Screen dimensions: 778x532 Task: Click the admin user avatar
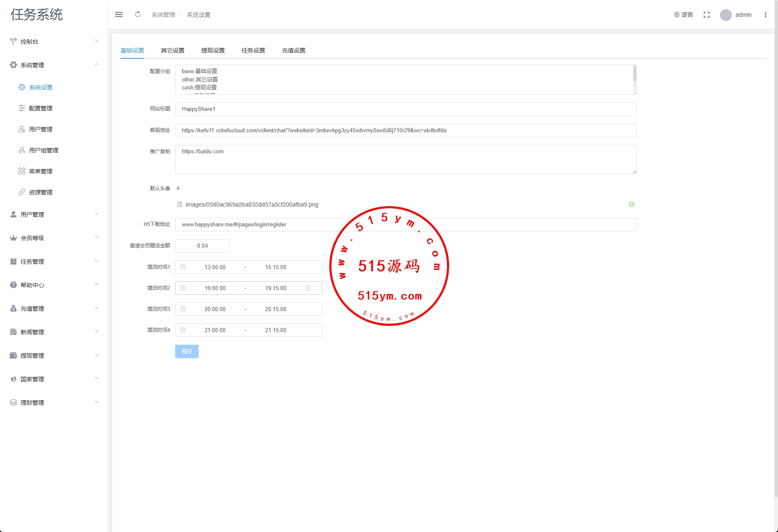[x=725, y=15]
